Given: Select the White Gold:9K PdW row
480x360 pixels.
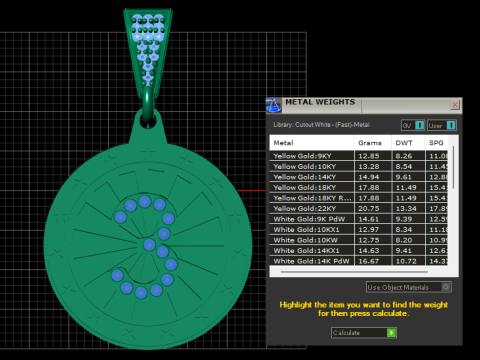Looking at the screenshot, I should click(x=358, y=219).
